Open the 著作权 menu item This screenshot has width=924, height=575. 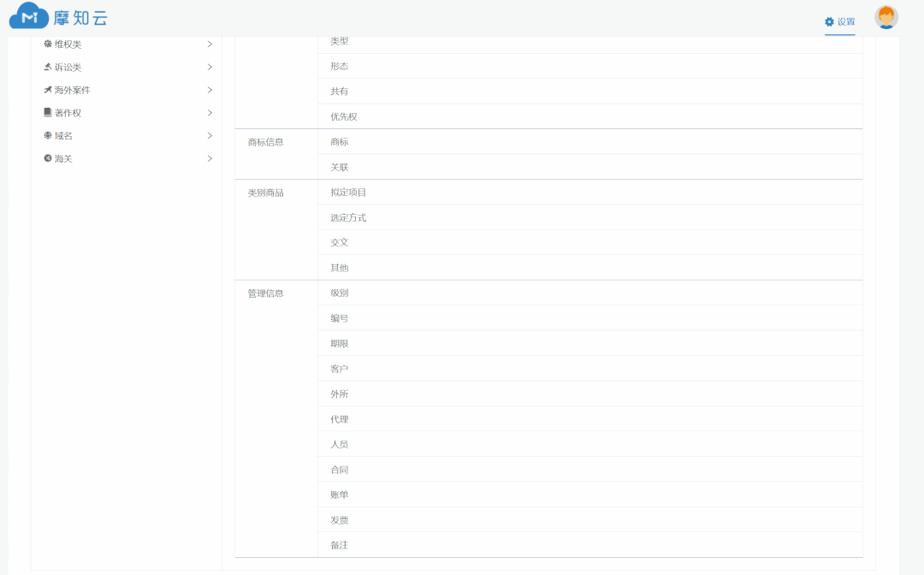point(127,113)
